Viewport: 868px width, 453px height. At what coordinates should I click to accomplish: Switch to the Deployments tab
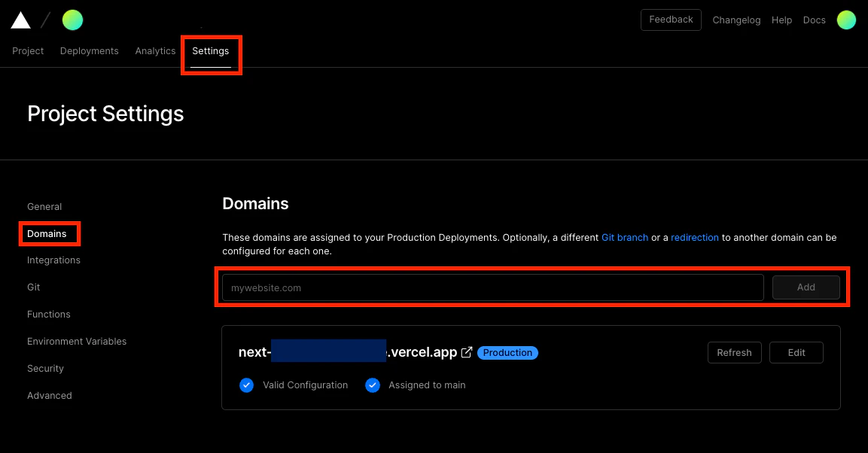point(89,51)
